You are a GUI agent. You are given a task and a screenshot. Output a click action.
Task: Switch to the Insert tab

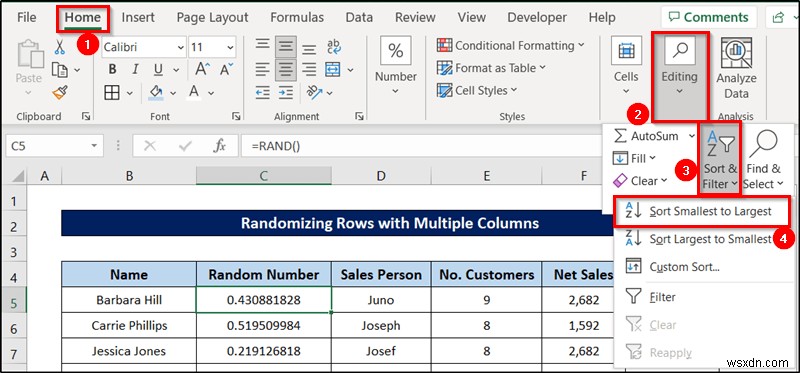click(138, 17)
